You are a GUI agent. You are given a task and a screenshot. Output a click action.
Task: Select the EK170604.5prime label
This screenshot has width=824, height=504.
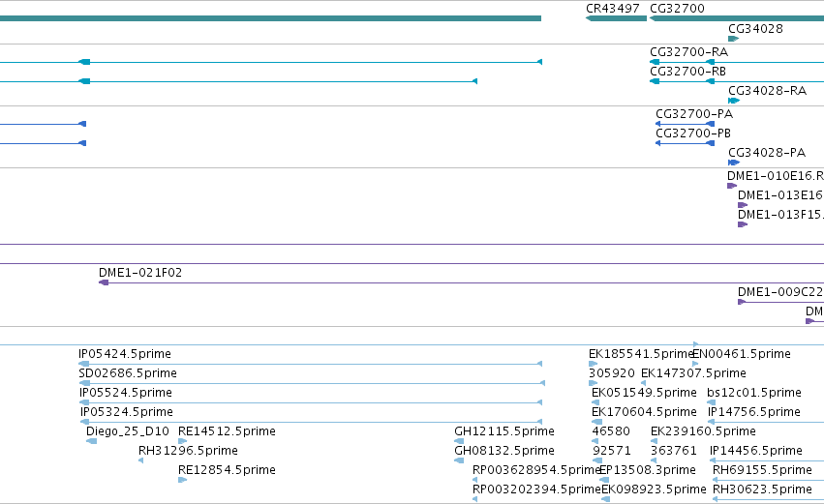tap(644, 412)
